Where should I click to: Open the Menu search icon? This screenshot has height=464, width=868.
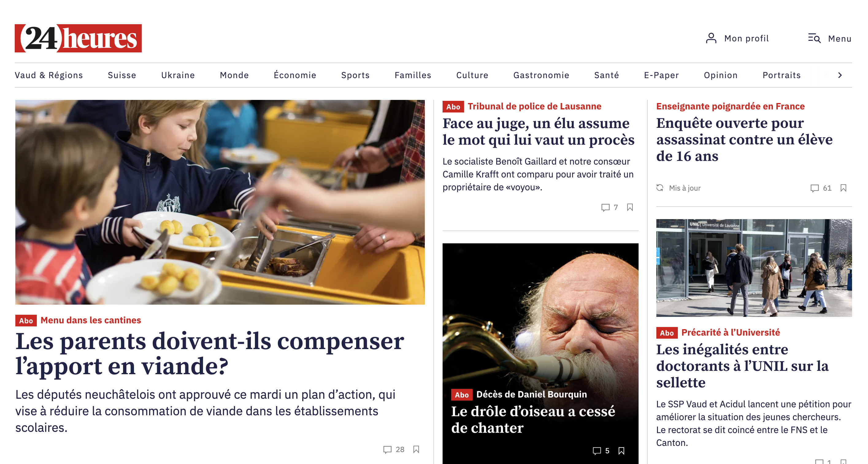[x=814, y=38]
